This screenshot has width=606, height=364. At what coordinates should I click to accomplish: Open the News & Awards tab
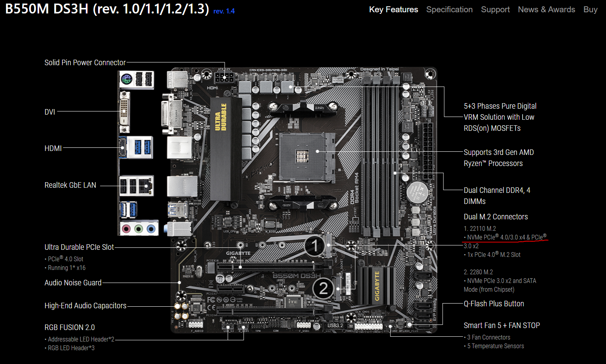(x=546, y=9)
